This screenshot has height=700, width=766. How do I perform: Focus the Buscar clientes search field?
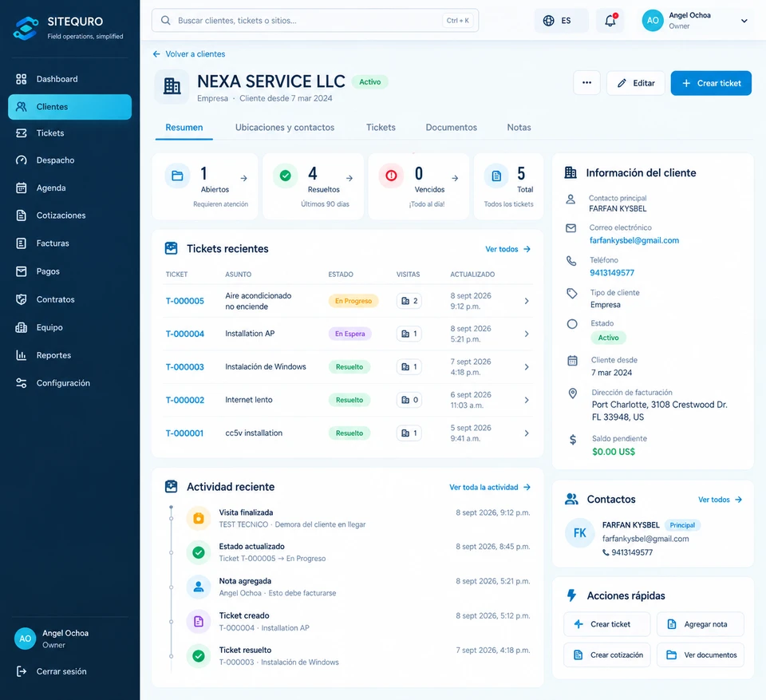point(315,21)
